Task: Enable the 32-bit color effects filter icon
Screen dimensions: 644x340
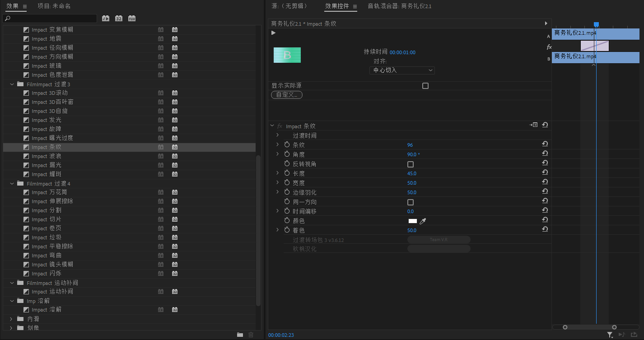Action: coord(118,18)
